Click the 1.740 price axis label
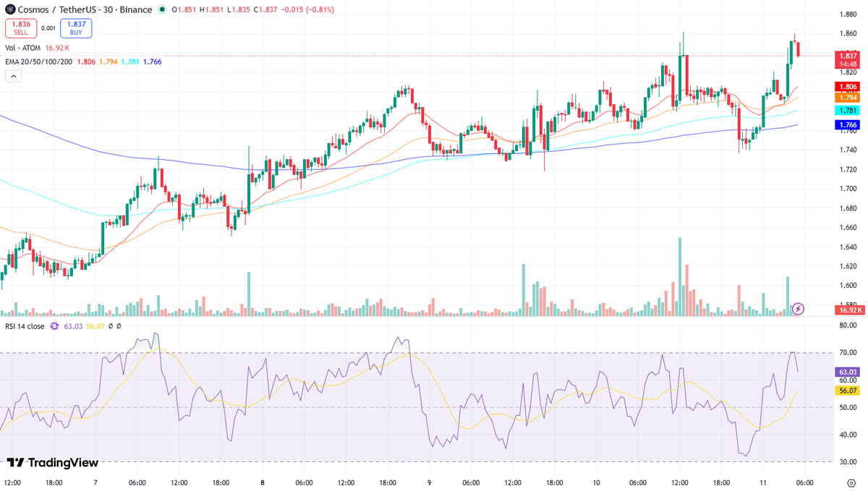The width and height of the screenshot is (868, 491). click(x=848, y=150)
